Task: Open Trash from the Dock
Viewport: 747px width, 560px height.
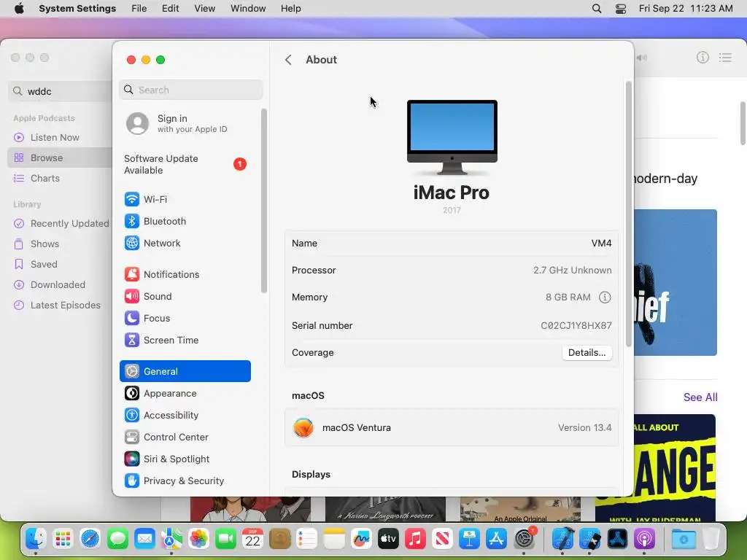Action: click(x=711, y=539)
